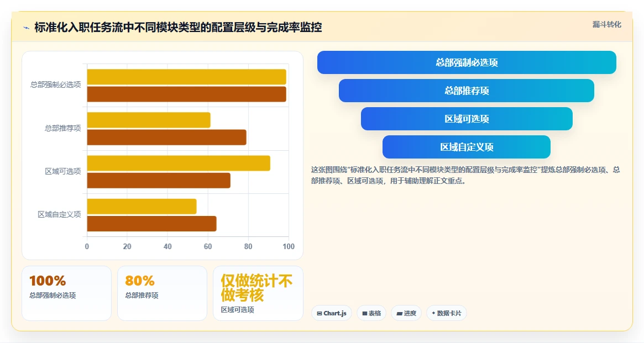Click the yellow bar for 区域可选项
644x343 pixels.
click(179, 163)
